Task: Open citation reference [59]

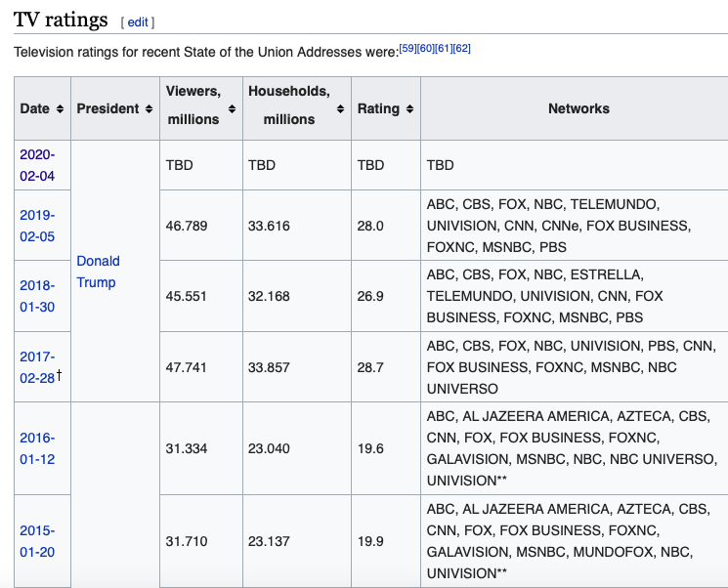Action: point(407,48)
